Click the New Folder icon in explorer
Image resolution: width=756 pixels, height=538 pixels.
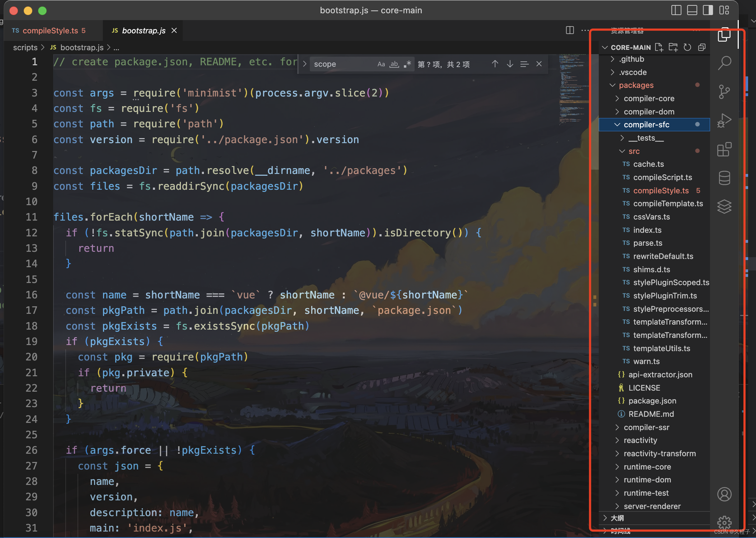click(x=673, y=47)
